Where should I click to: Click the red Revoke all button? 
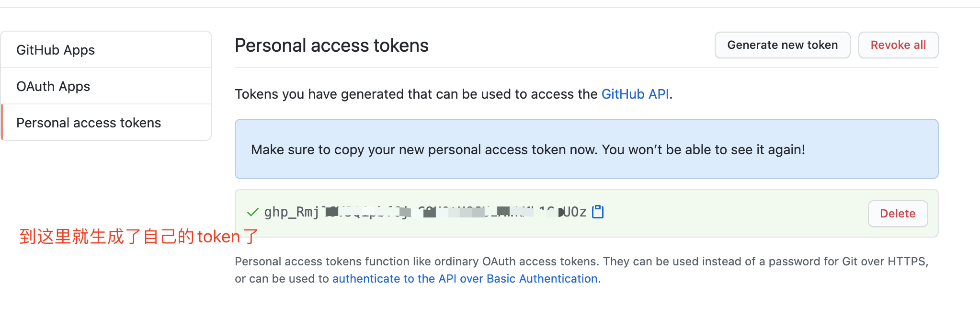pyautogui.click(x=898, y=45)
